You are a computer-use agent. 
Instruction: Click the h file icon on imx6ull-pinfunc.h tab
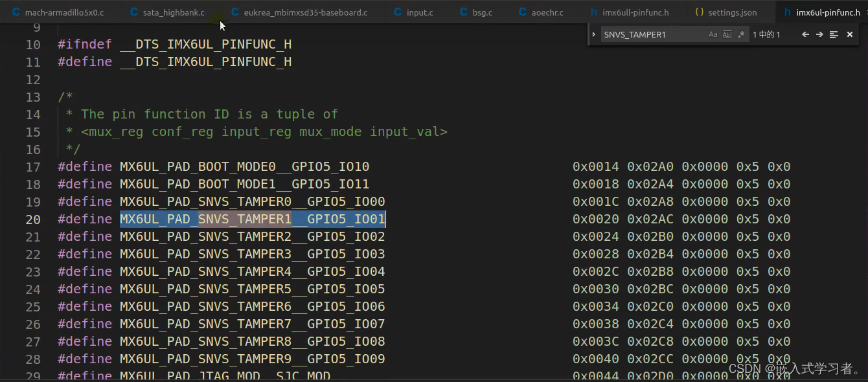[x=594, y=12]
